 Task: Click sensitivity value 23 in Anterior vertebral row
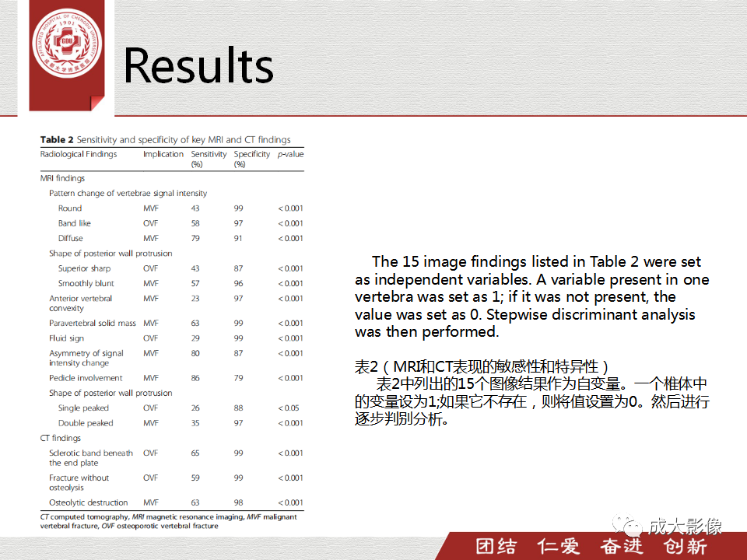click(195, 298)
